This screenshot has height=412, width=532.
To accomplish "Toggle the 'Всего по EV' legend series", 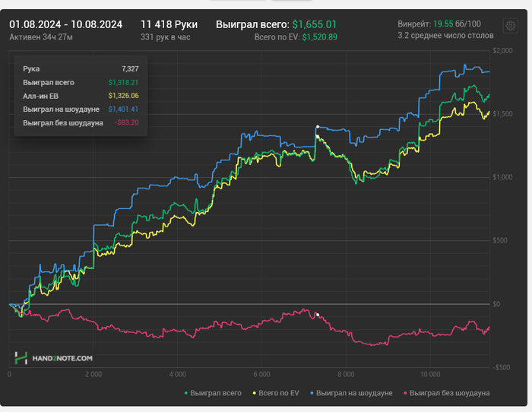I will pos(276,393).
